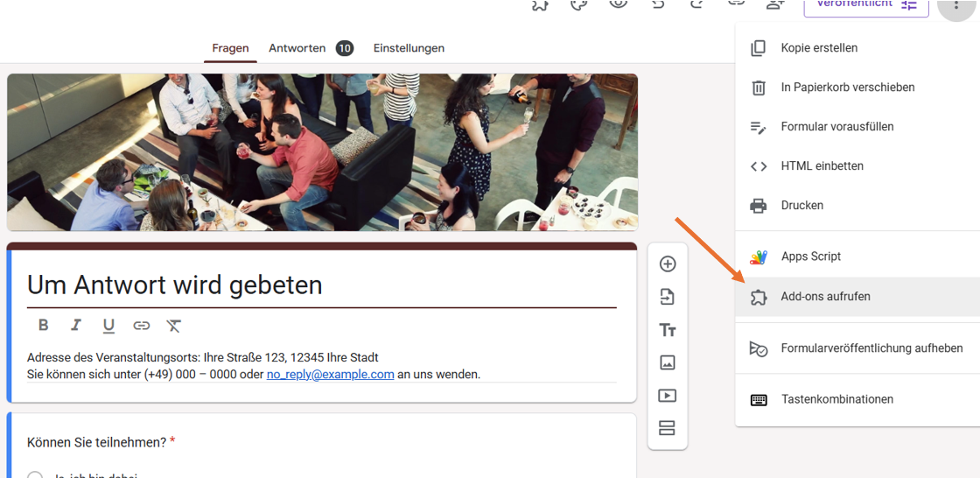The height and width of the screenshot is (478, 980).
Task: Click the no_reply@example.com link
Action: click(330, 375)
